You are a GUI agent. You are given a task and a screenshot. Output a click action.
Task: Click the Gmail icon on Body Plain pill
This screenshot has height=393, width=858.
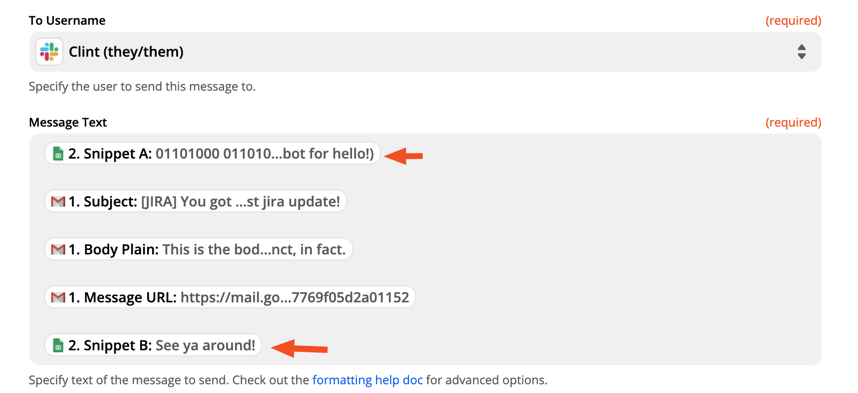pos(58,250)
